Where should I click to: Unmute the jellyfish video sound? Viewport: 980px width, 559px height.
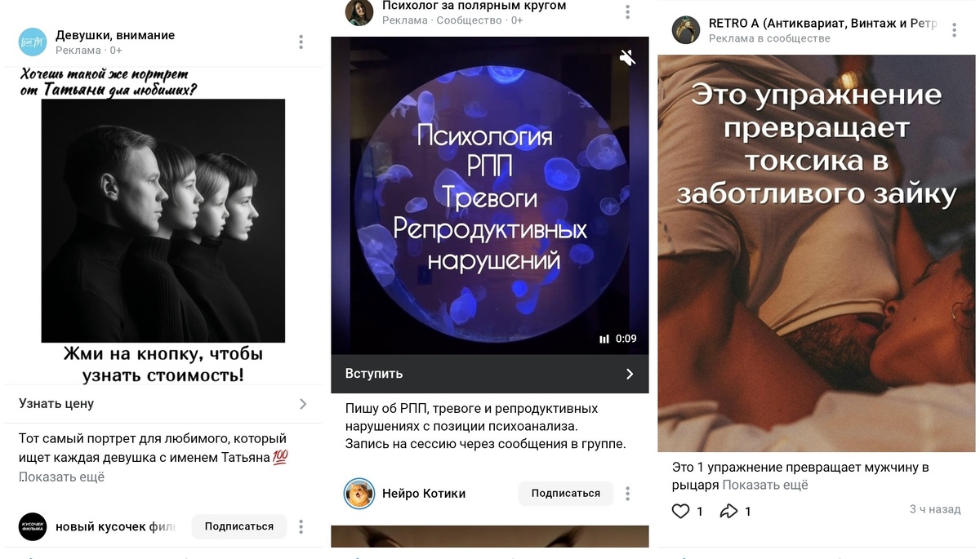[x=627, y=58]
